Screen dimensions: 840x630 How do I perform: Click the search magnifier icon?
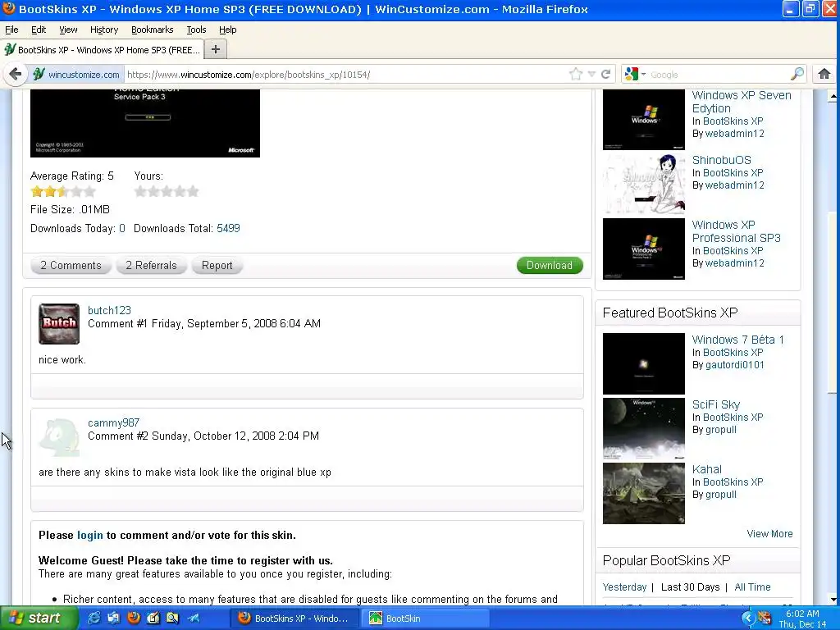click(x=797, y=74)
